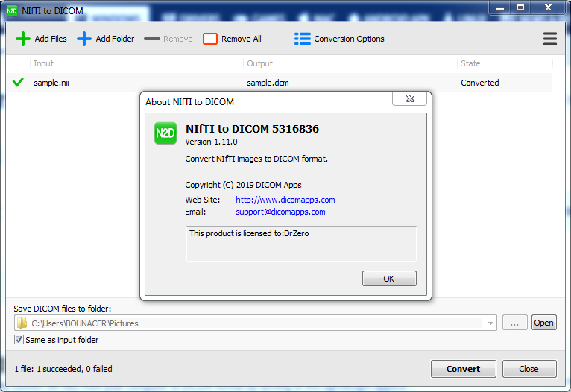Click the N2D logo in About dialog

165,133
